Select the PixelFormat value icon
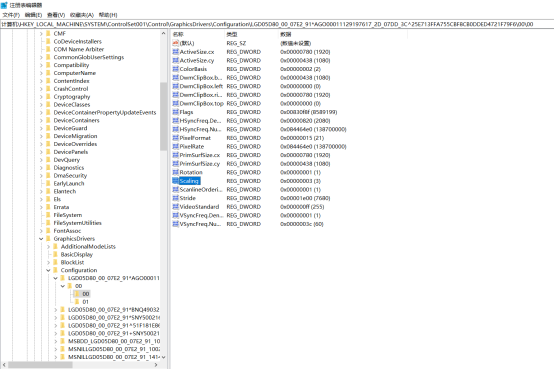Screen dimensions: 554x370 176,138
